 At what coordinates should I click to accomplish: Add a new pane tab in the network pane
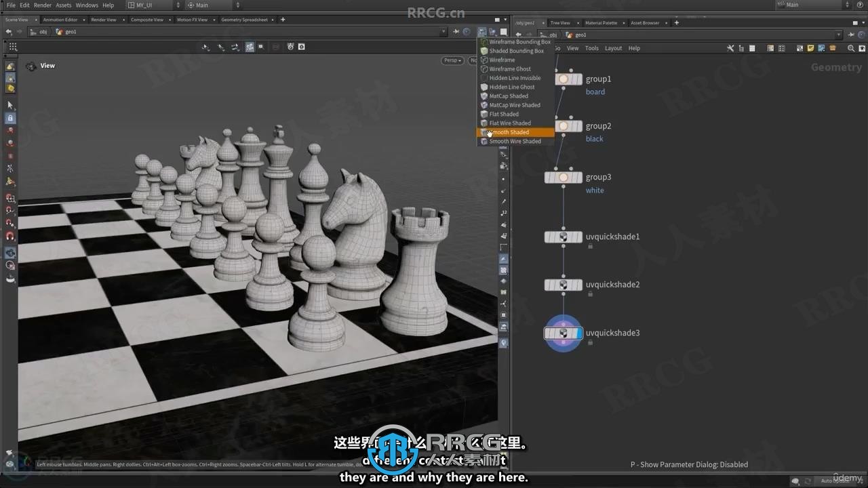676,23
